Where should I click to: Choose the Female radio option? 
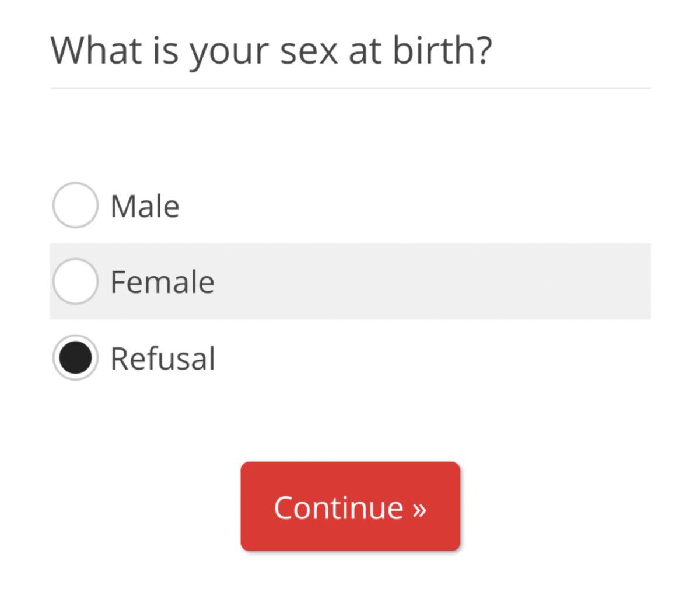pos(75,281)
